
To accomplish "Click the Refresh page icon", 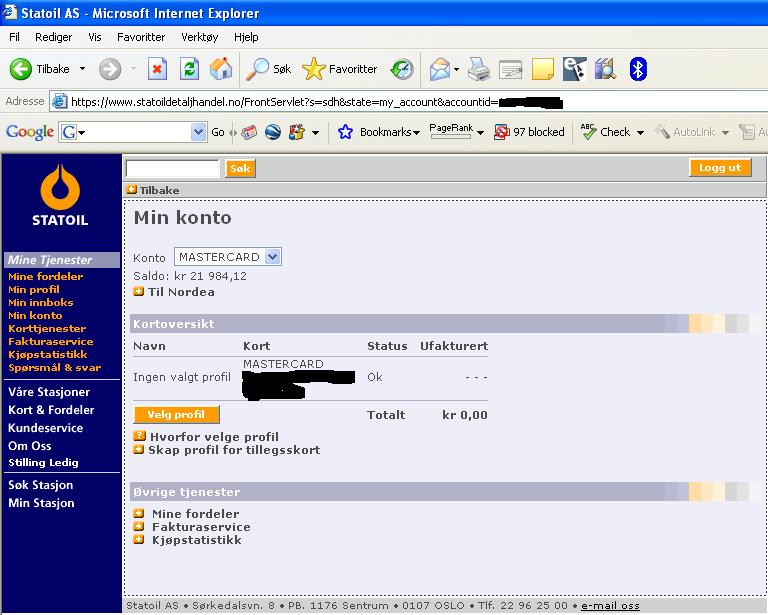I will [x=189, y=69].
